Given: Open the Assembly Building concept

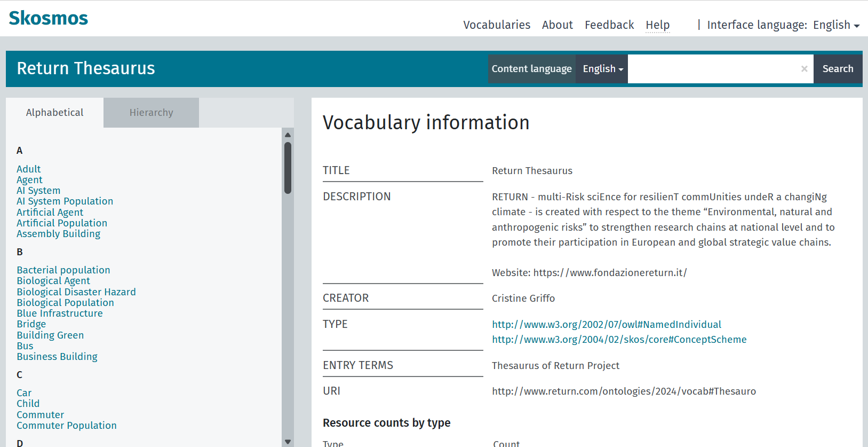Looking at the screenshot, I should 59,234.
